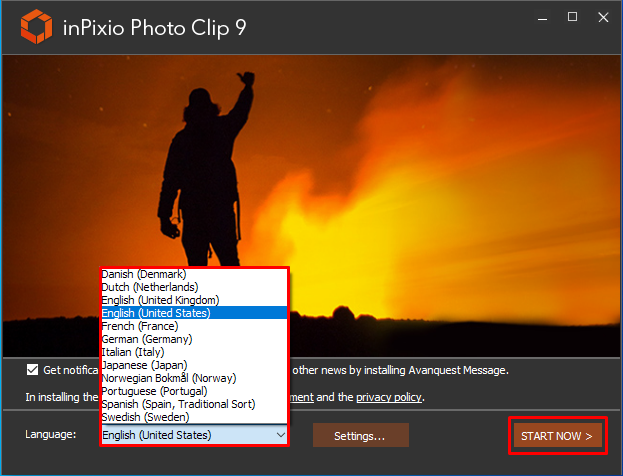Screen dimensions: 623x476
Task: Select Danish (Denmark) from language list
Action: point(194,274)
